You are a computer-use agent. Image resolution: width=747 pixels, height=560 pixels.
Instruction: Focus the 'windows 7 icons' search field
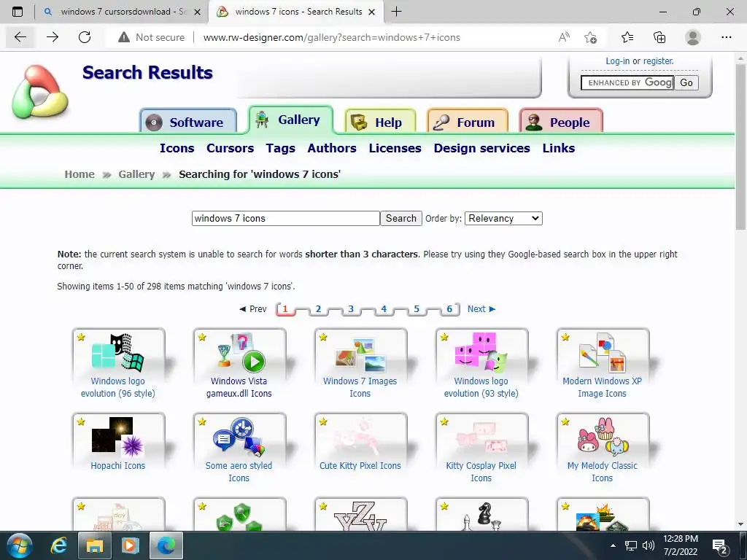pos(286,218)
